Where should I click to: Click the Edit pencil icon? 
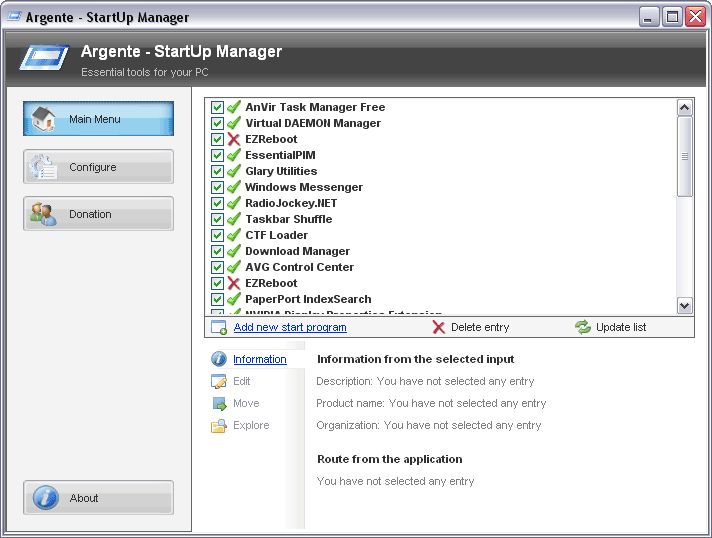coord(219,381)
